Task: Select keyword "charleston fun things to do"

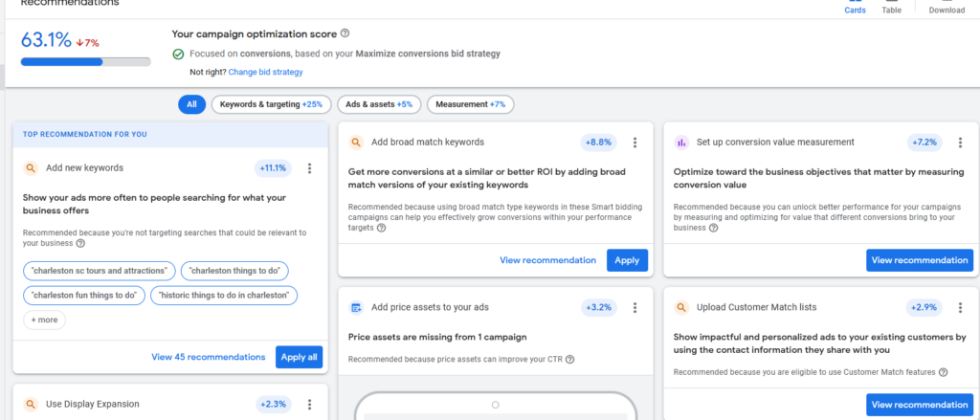Action: point(84,295)
